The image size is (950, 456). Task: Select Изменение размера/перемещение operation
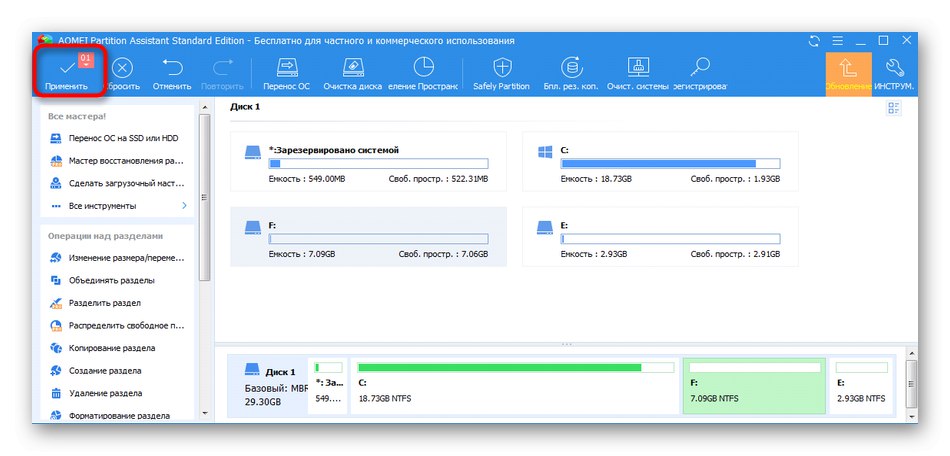point(117,258)
